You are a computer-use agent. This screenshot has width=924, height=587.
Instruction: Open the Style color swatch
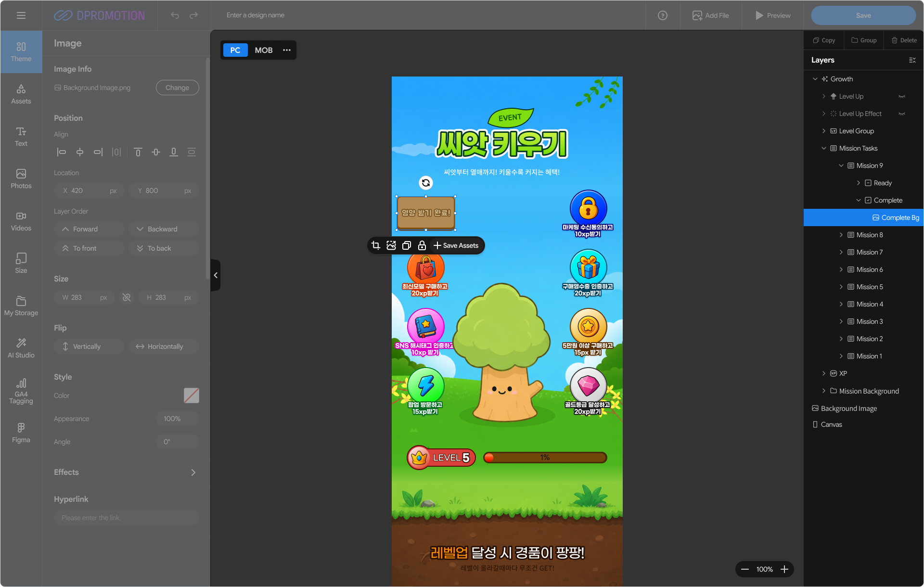[x=192, y=396]
